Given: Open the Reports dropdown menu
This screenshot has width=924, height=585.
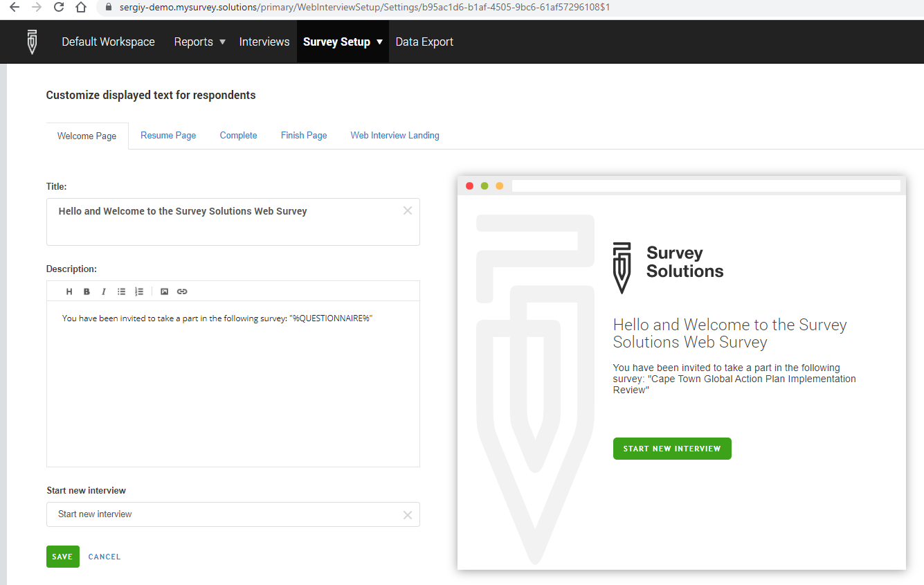Looking at the screenshot, I should 199,42.
